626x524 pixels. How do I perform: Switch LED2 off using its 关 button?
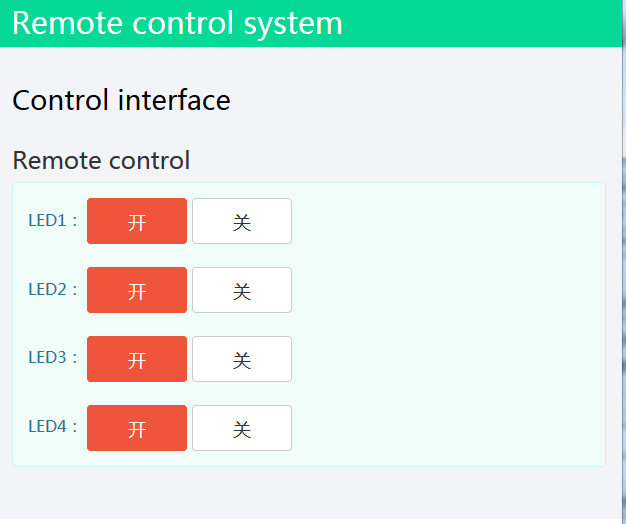pyautogui.click(x=241, y=290)
